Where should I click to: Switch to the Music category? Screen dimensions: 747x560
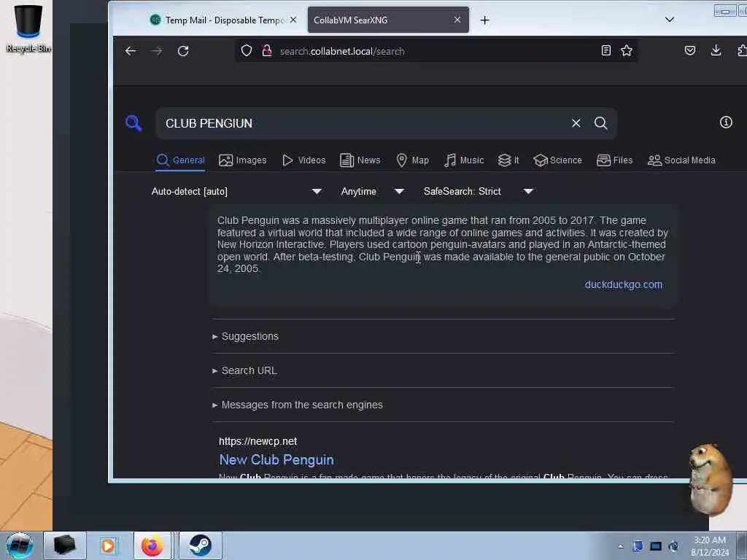464,160
